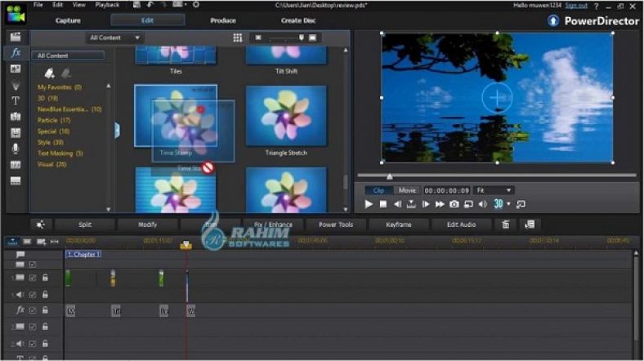Open the settings gear icon in title bar
The width and height of the screenshot is (644, 361).
pyautogui.click(x=196, y=5)
